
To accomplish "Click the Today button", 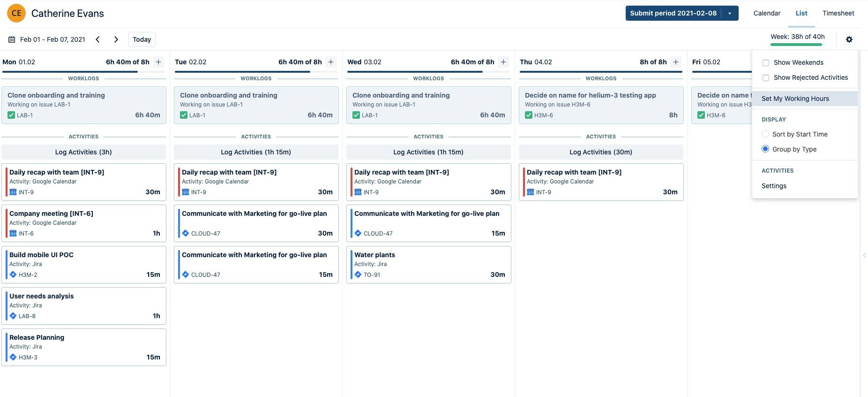I will coord(142,39).
